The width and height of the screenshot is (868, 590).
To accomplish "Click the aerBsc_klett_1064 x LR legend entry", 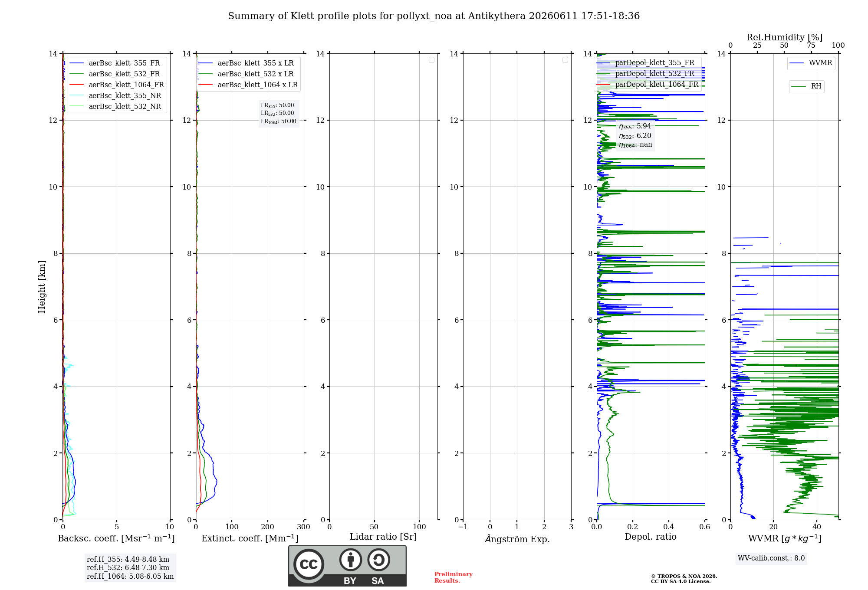I will click(248, 85).
